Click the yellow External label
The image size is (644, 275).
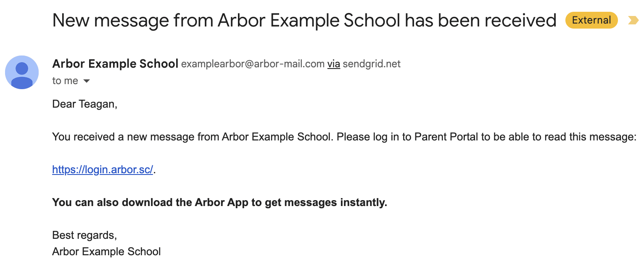pyautogui.click(x=591, y=20)
